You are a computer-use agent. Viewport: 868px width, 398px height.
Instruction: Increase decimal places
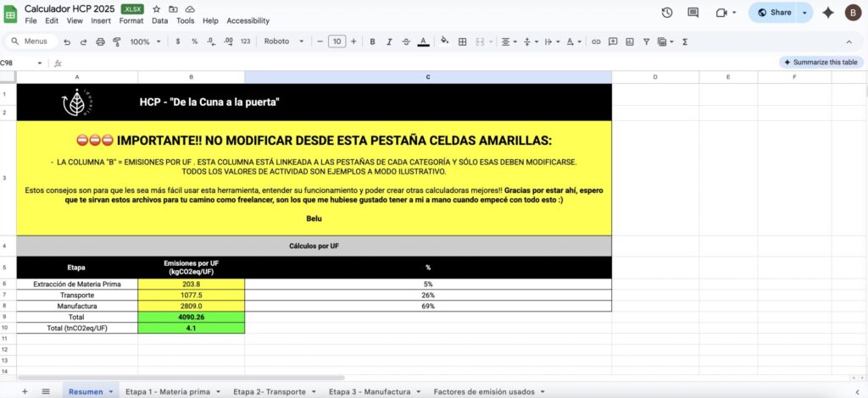coord(228,41)
